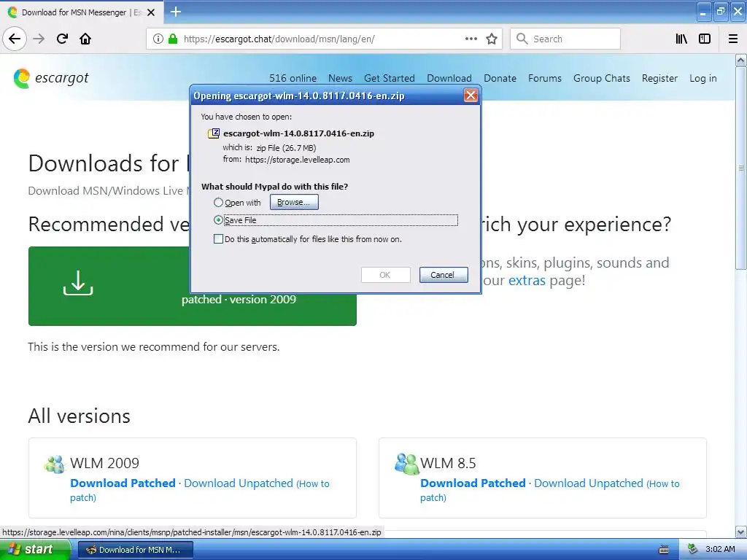Click the Log in link
Screen dimensions: 747x560
click(x=703, y=79)
